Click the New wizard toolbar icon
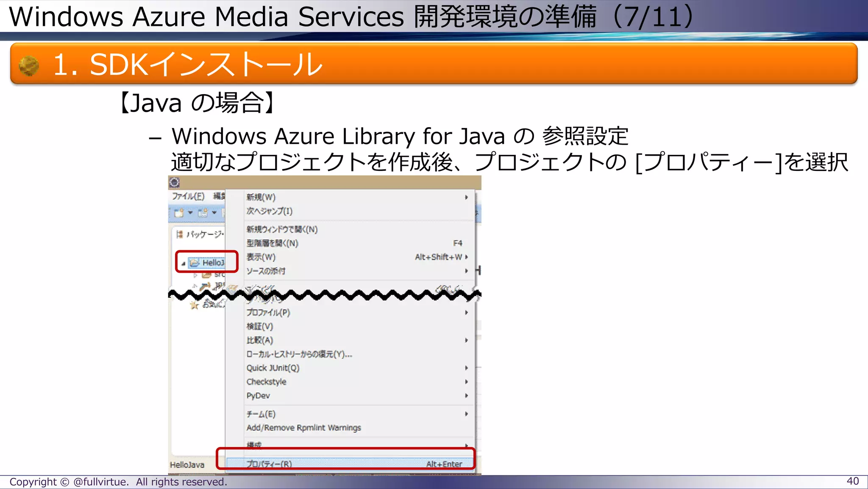The image size is (868, 489). point(179,212)
